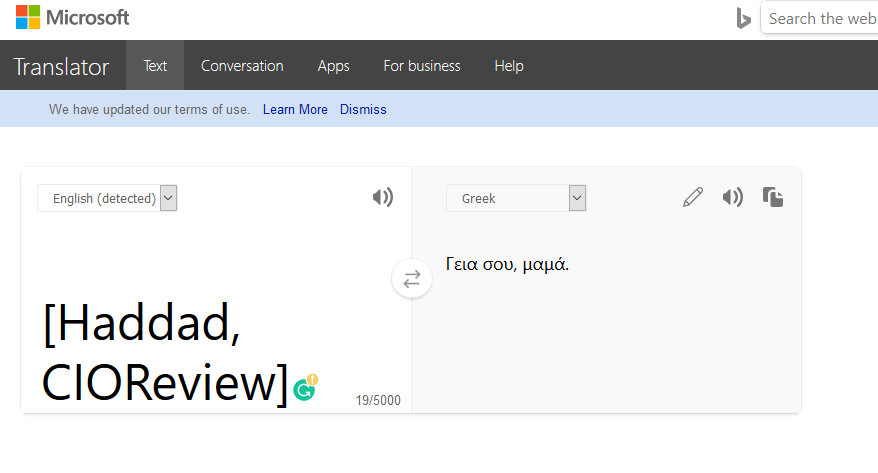Click the 19/5000 character counter

point(378,400)
